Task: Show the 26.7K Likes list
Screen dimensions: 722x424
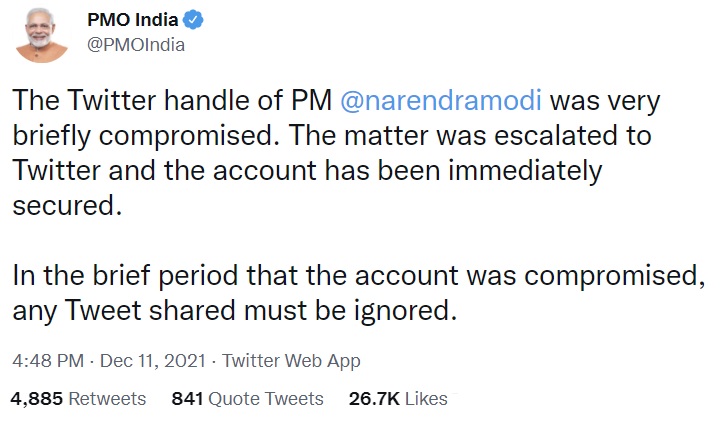Action: (398, 399)
